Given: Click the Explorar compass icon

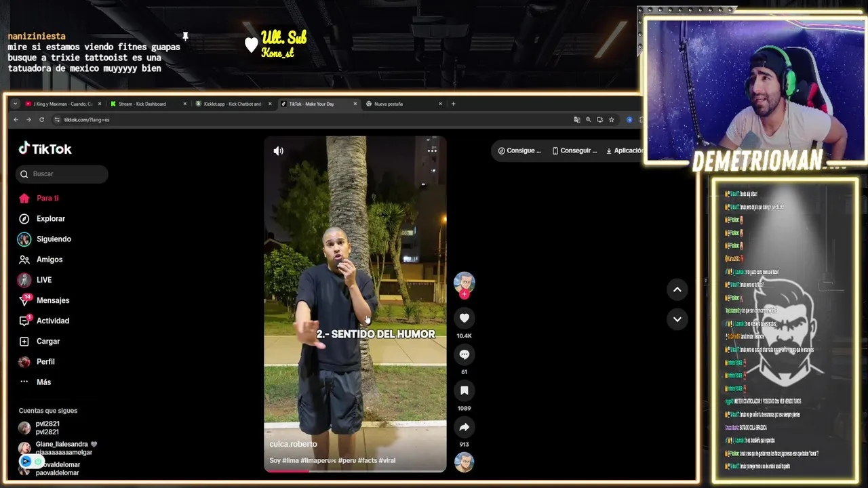Looking at the screenshot, I should coord(24,219).
